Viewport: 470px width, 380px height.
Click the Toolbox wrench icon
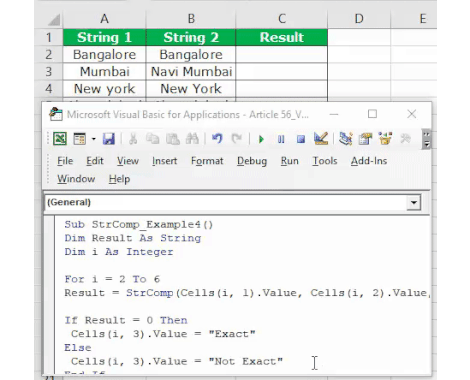point(405,139)
